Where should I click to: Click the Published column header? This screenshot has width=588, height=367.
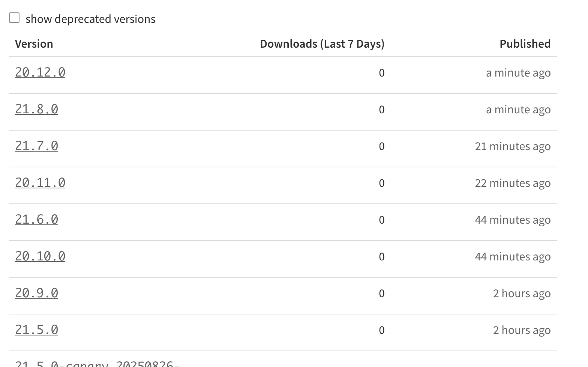525,44
